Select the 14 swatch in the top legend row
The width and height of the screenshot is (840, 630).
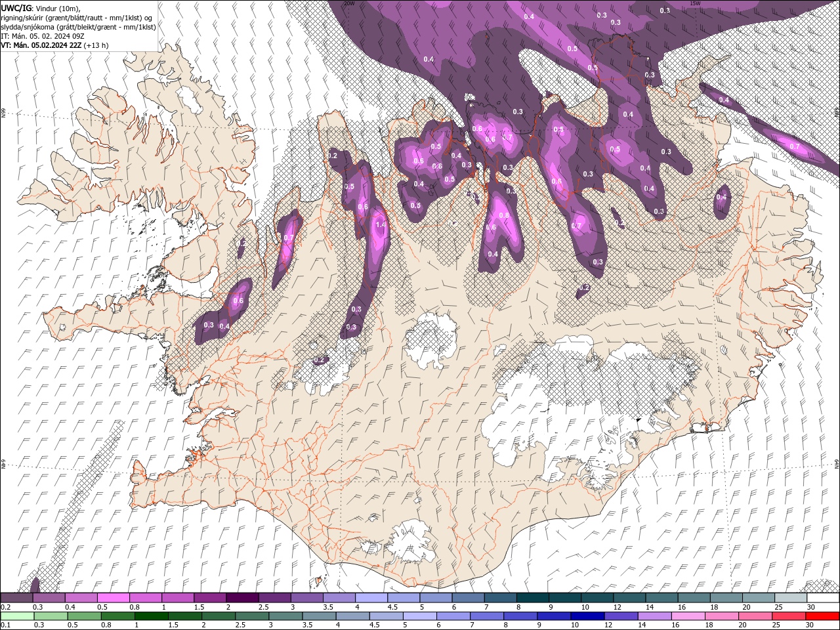(x=661, y=598)
